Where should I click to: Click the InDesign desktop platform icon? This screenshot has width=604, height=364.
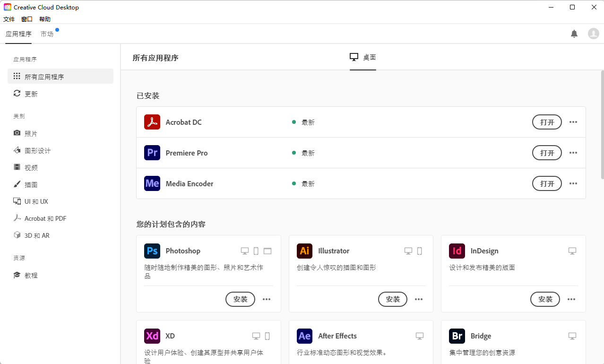click(572, 251)
